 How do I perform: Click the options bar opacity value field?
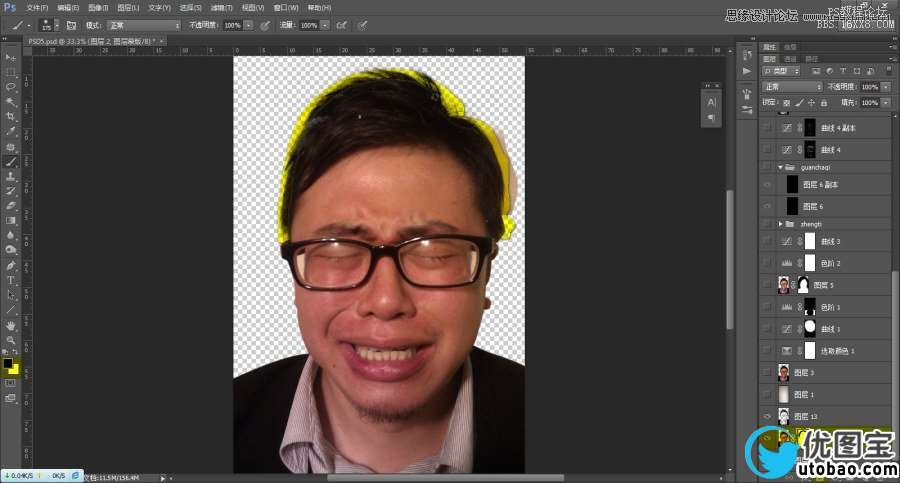(x=232, y=25)
